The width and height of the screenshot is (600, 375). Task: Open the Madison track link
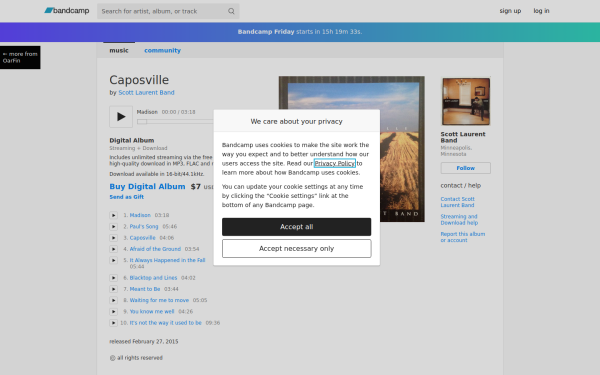tap(140, 215)
